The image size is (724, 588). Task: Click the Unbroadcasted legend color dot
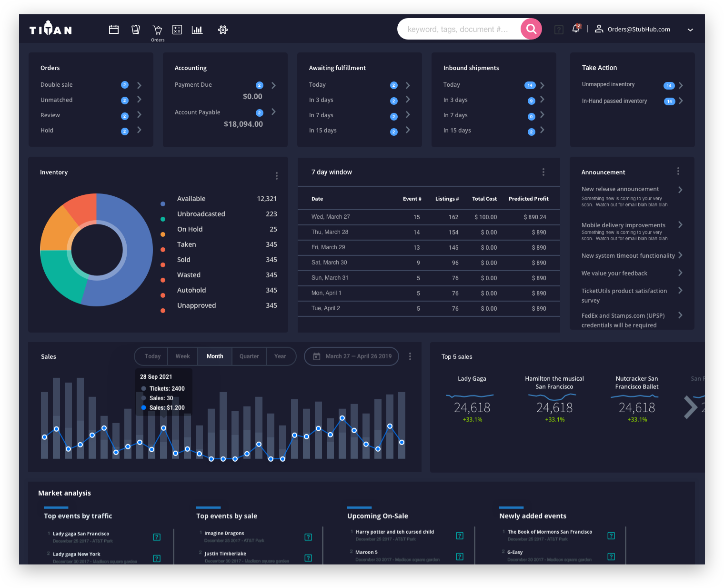(x=163, y=219)
